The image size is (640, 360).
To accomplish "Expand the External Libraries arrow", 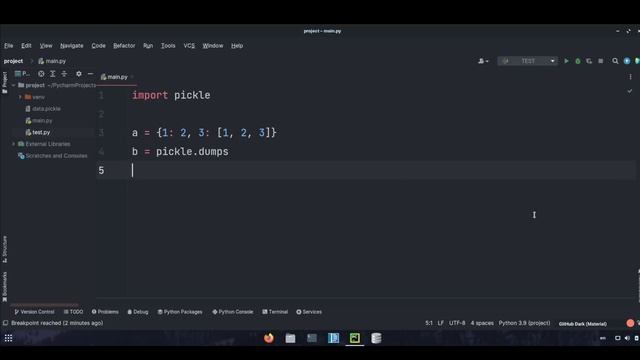I will click(x=13, y=144).
